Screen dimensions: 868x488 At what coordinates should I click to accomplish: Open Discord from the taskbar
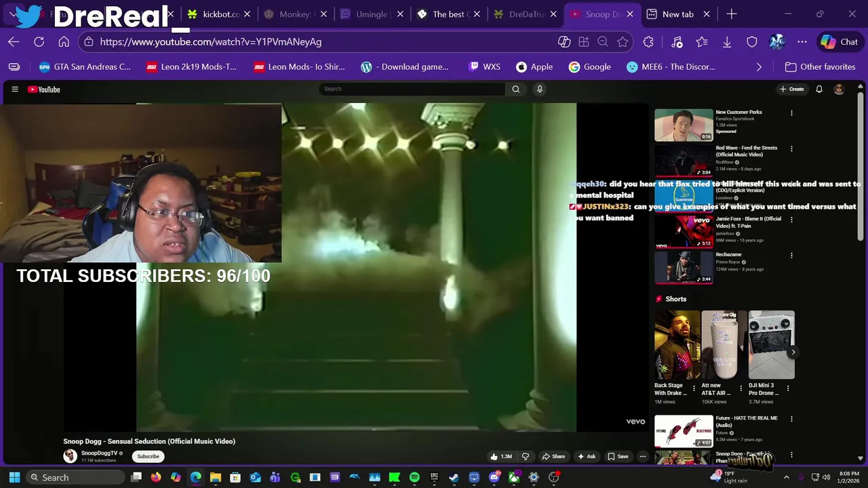(494, 477)
